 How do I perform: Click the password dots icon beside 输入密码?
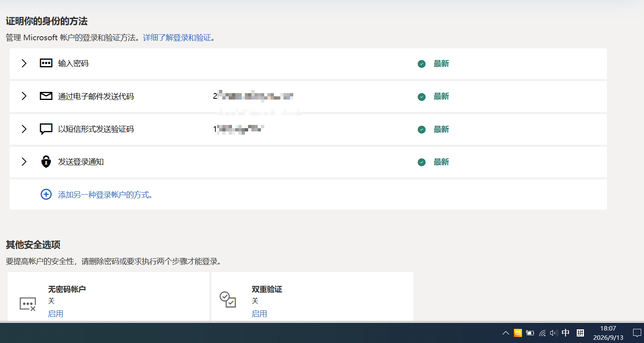(46, 63)
